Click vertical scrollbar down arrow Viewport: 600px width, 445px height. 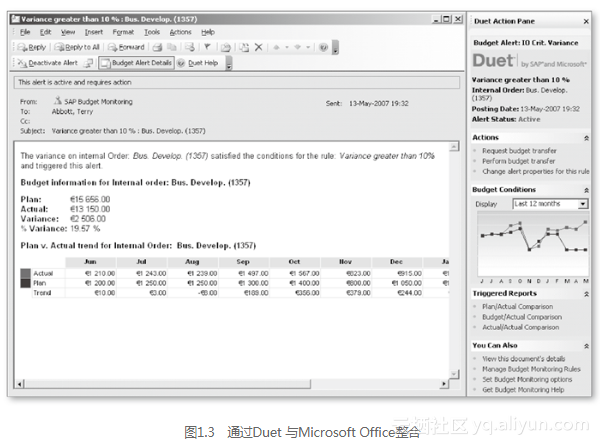tap(454, 373)
